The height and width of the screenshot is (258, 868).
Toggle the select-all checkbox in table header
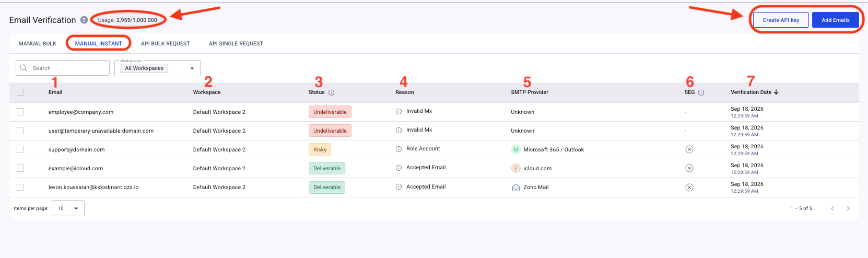(20, 92)
